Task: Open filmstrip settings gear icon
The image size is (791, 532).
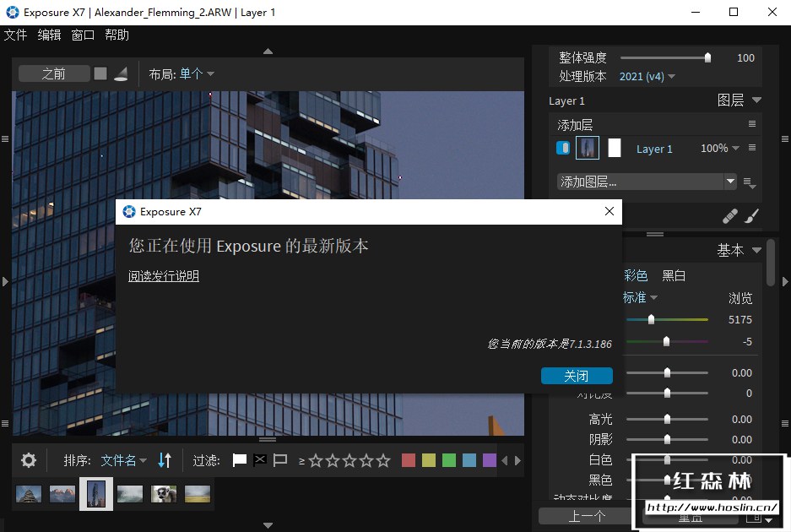Action: 29,460
